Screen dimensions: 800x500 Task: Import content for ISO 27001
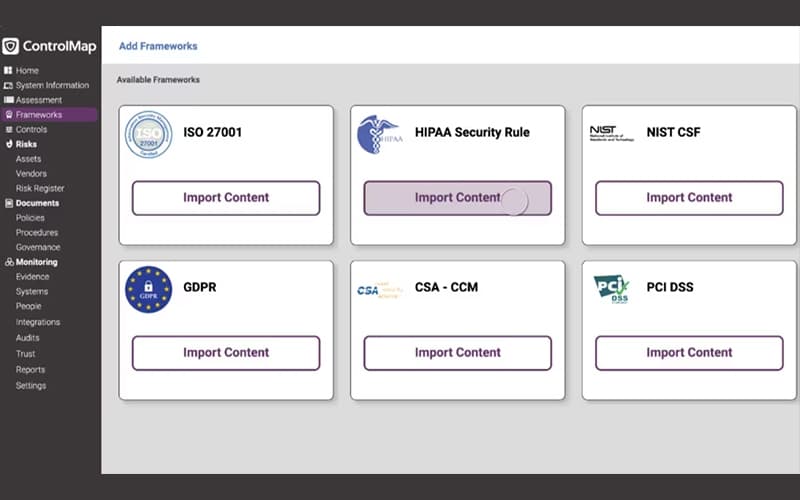pyautogui.click(x=226, y=198)
